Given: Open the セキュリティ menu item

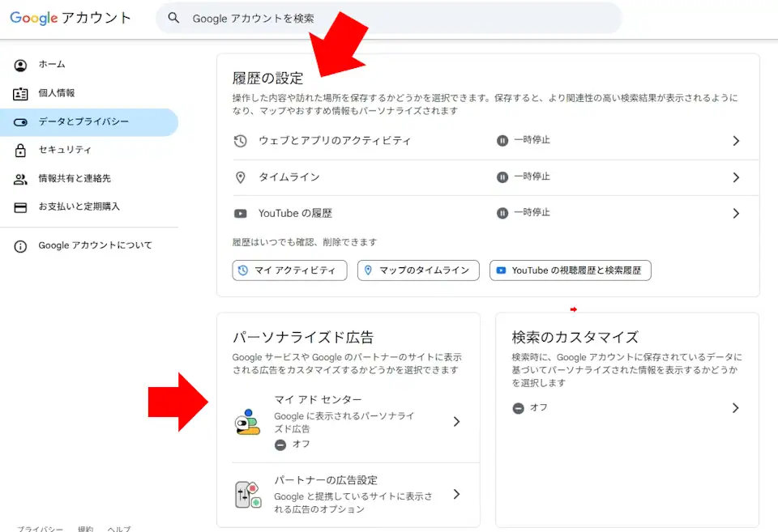Looking at the screenshot, I should coord(89,150).
